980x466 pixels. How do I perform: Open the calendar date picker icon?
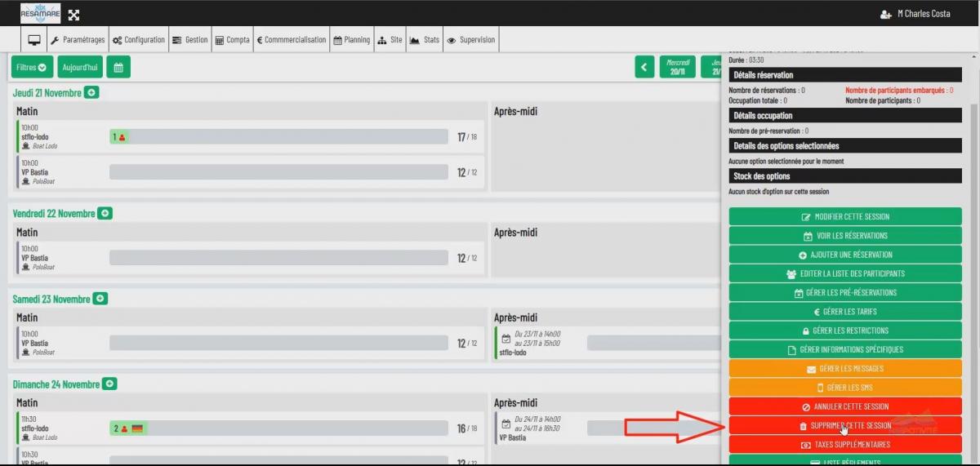click(118, 67)
